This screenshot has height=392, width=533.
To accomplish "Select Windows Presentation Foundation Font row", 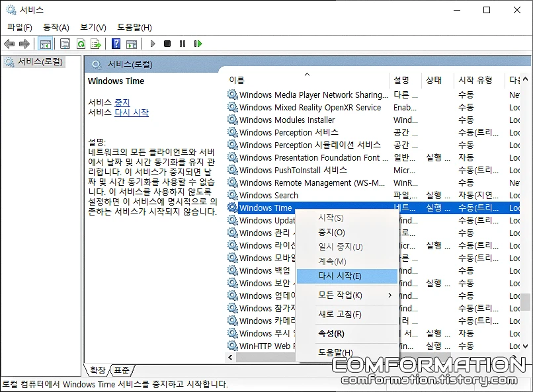I will [x=373, y=157].
